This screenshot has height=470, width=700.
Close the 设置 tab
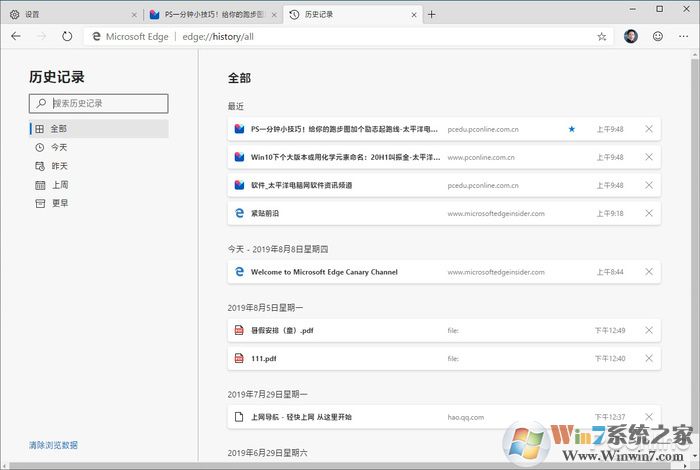(134, 15)
